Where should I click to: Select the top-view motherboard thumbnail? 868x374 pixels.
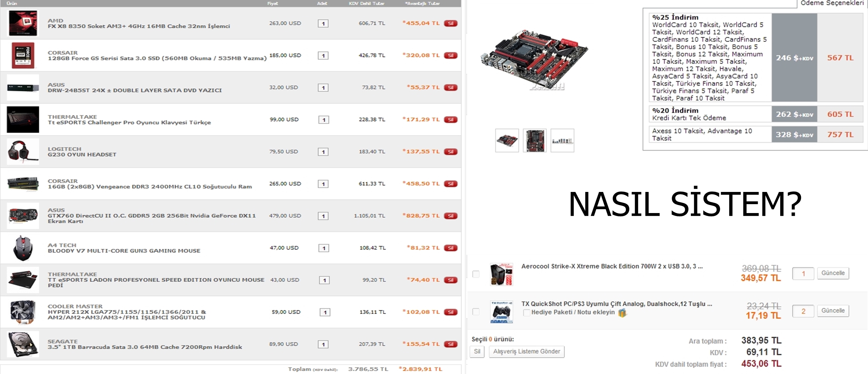534,140
